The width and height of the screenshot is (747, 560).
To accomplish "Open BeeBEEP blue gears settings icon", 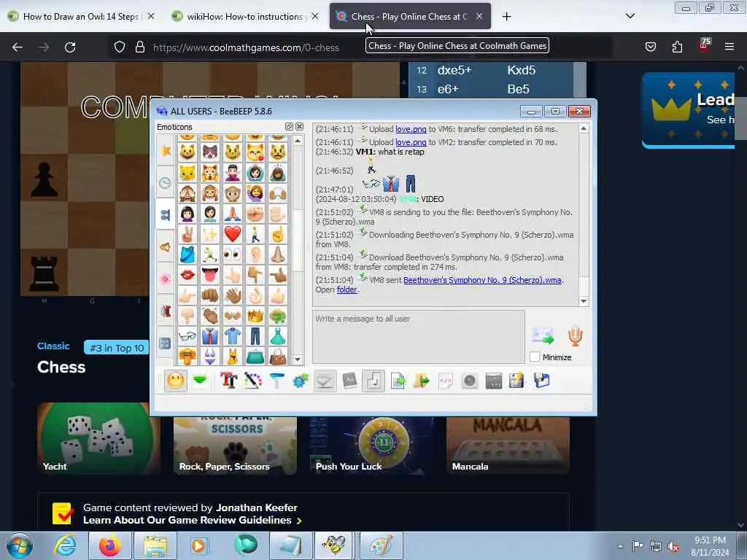I will (x=300, y=381).
